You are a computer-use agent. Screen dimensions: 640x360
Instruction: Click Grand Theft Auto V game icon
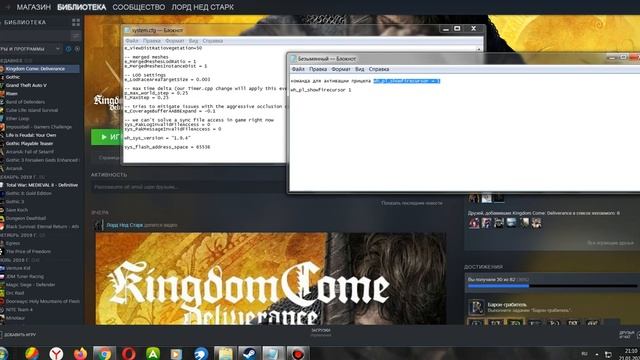[2, 85]
